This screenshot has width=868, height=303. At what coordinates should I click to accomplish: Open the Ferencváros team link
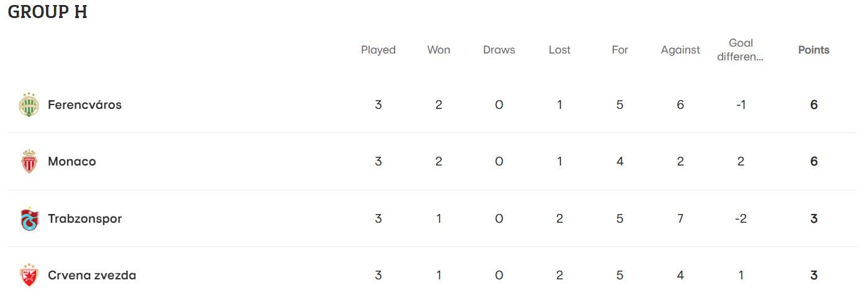[85, 105]
